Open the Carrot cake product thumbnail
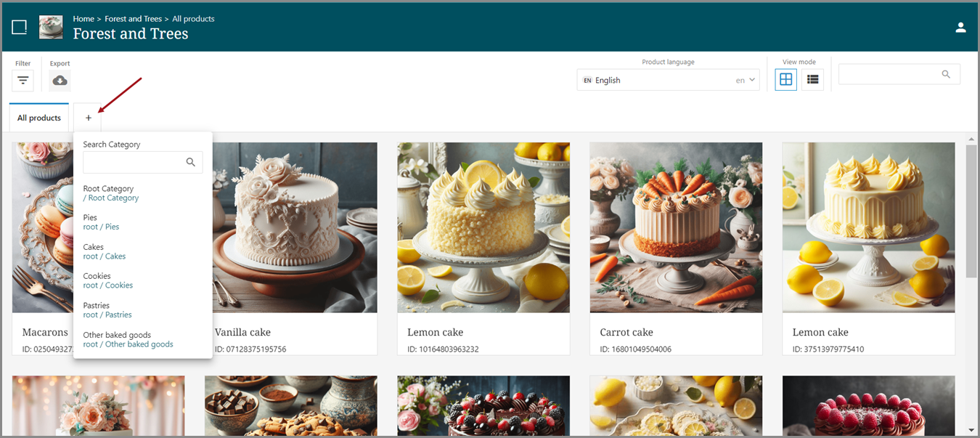The height and width of the screenshot is (438, 980). pos(676,227)
